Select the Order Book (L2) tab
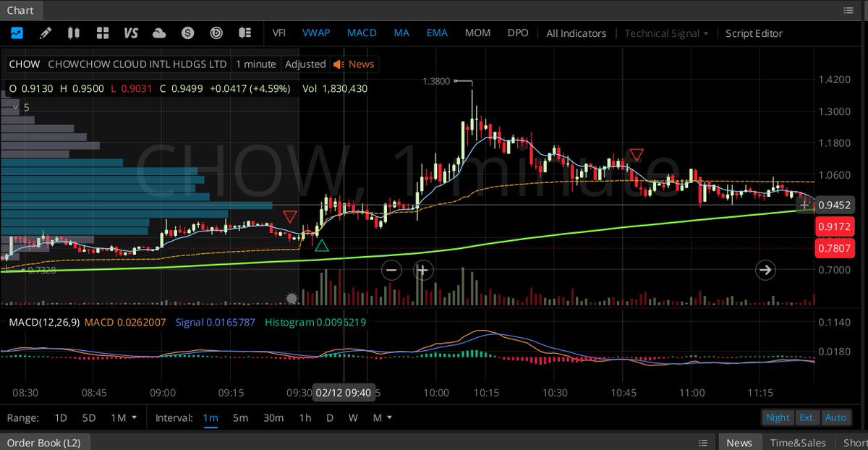The image size is (868, 450). (x=43, y=443)
